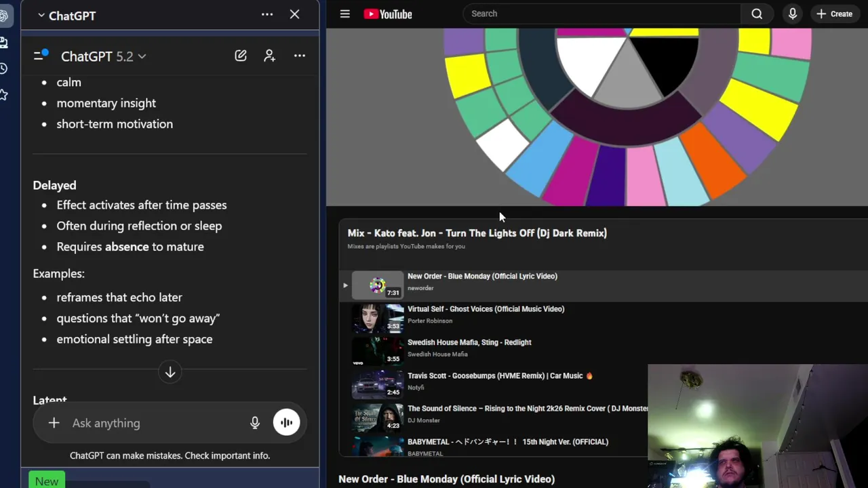Image resolution: width=868 pixels, height=488 pixels.
Task: Click the YouTube search magnifier button
Action: [x=757, y=14]
